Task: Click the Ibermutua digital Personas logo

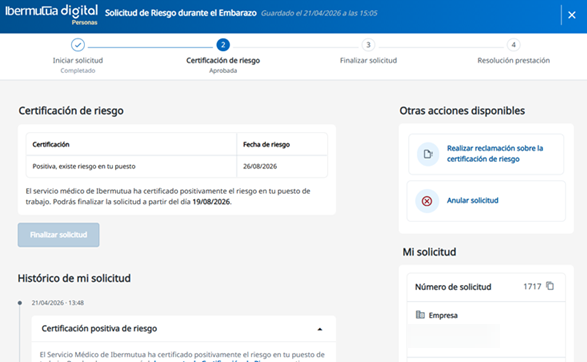Action: pos(51,15)
